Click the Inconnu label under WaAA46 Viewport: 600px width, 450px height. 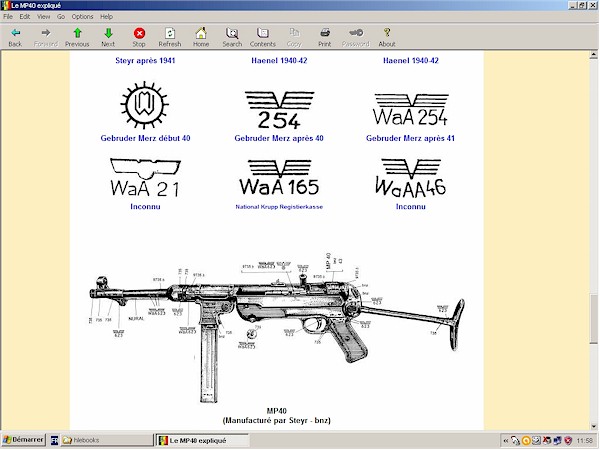pyautogui.click(x=411, y=207)
